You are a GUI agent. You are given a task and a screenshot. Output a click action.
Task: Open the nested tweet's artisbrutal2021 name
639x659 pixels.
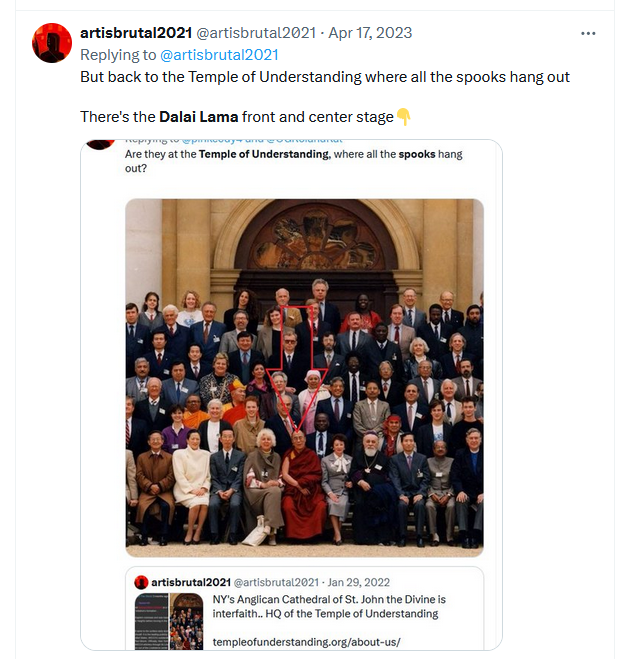tap(191, 582)
